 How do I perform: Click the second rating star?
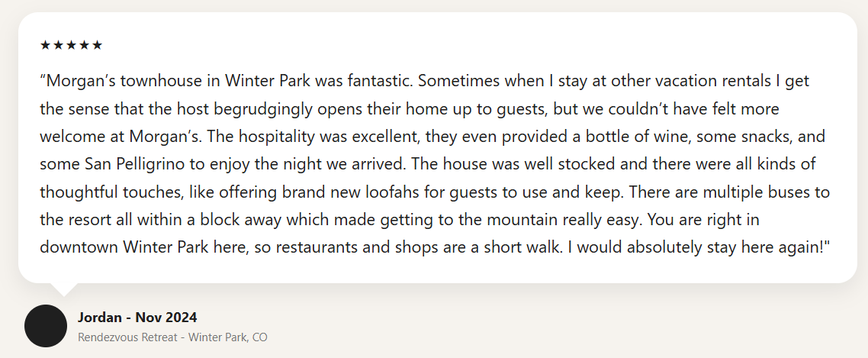point(58,45)
